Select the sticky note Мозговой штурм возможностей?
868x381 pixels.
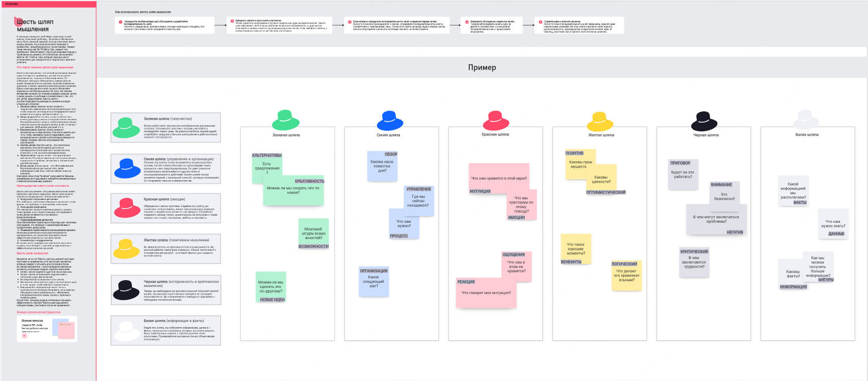(314, 233)
